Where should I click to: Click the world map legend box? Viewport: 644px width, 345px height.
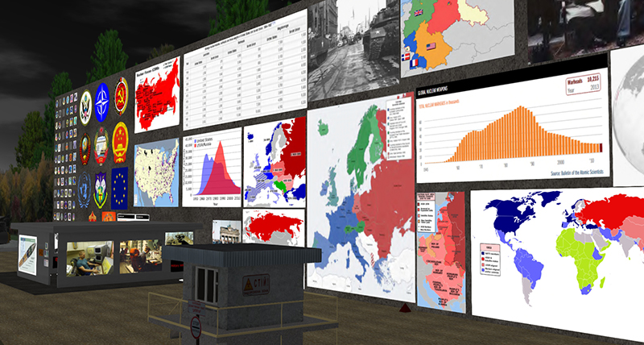click(x=489, y=260)
